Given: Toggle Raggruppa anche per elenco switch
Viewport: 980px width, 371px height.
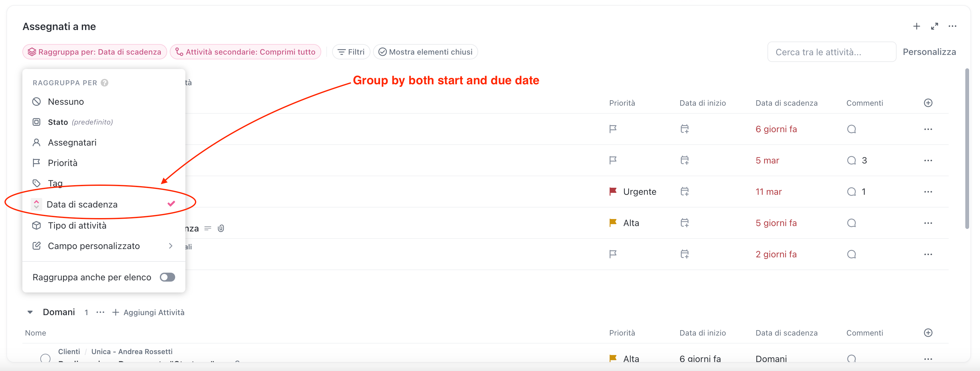Looking at the screenshot, I should click(167, 277).
